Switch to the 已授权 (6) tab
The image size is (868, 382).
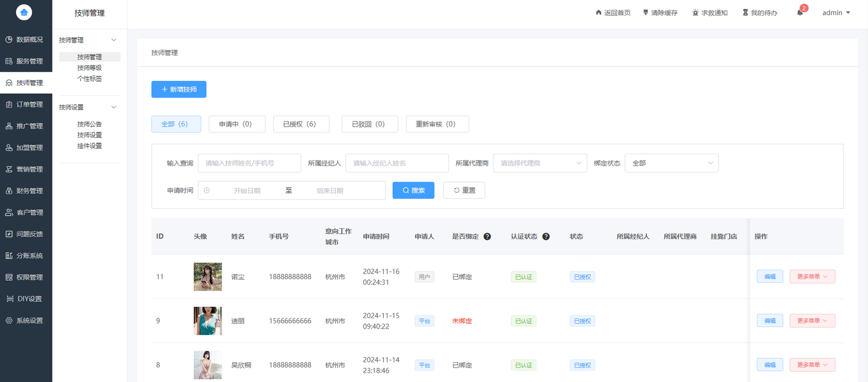click(301, 124)
